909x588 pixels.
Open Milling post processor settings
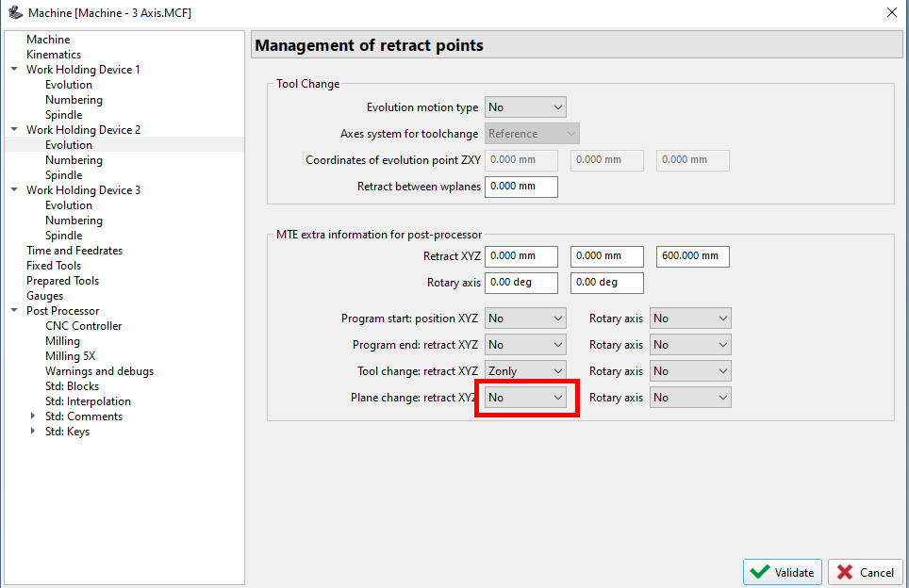(62, 340)
